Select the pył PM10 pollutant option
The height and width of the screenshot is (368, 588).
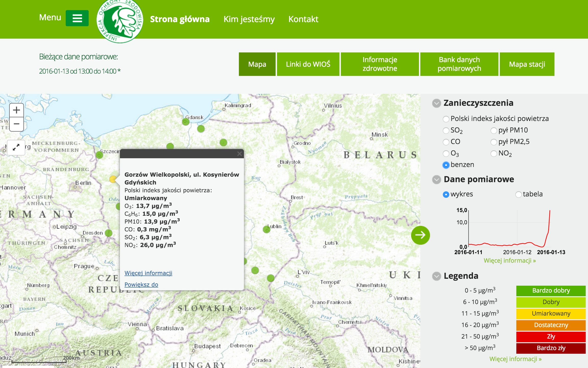click(494, 131)
